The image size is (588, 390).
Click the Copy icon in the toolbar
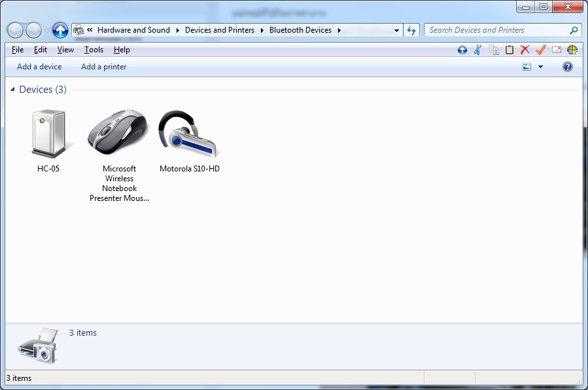pyautogui.click(x=494, y=50)
